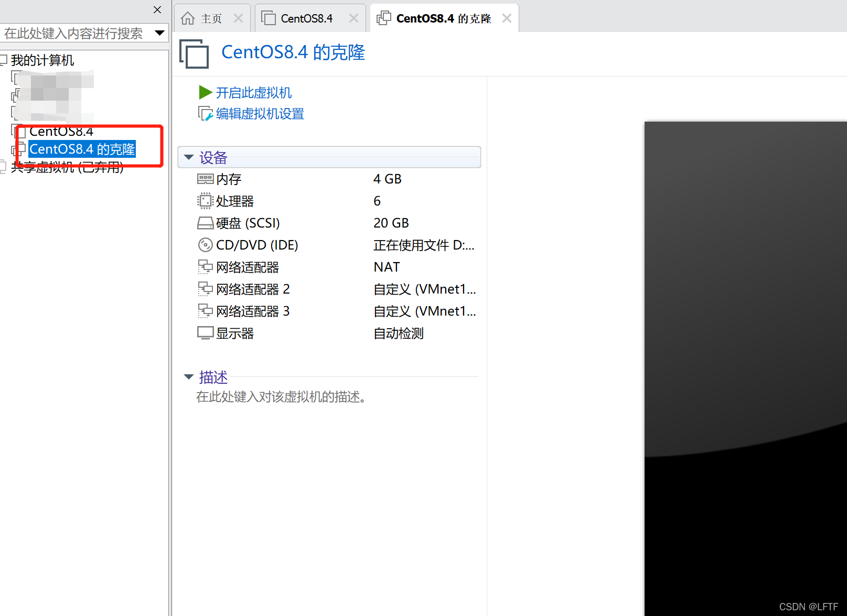The height and width of the screenshot is (616, 847).
Task: Click the 4 GB memory value
Action: click(388, 179)
